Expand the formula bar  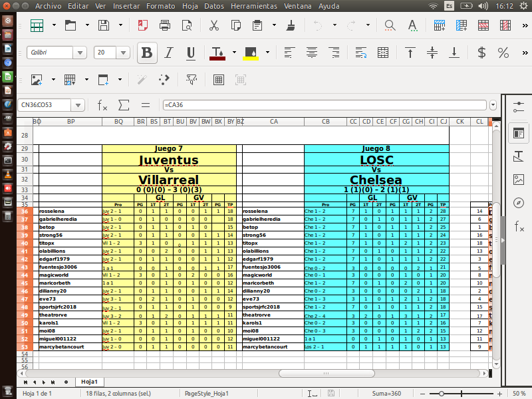coord(493,105)
